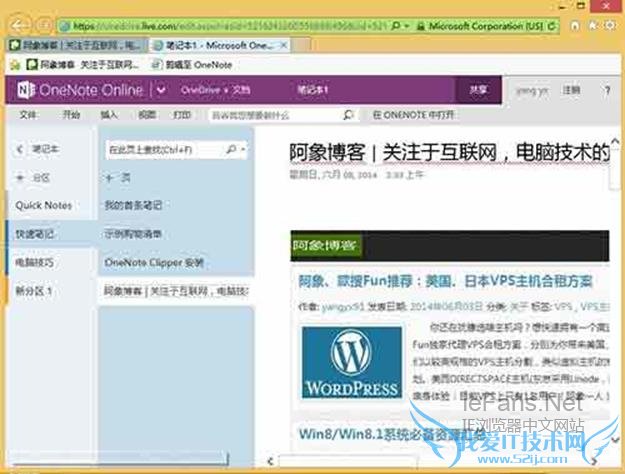Click the green 阿象博客 banner logo
This screenshot has height=474, width=625.
tap(325, 245)
